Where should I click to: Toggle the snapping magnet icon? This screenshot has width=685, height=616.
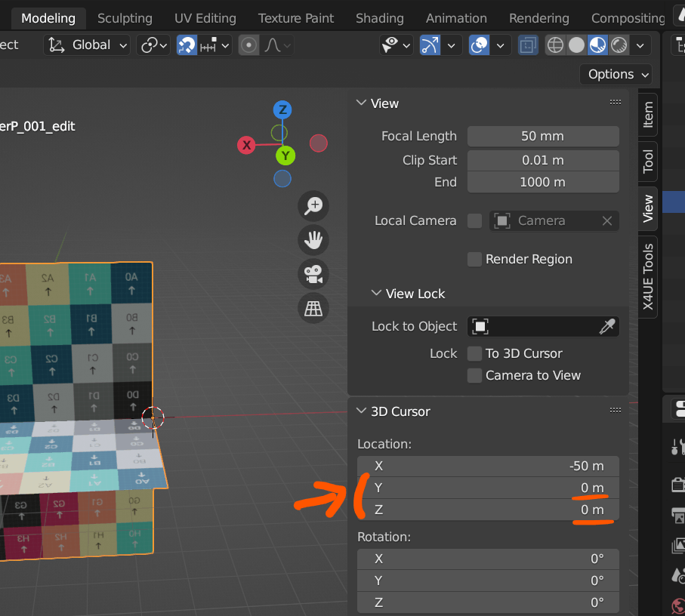pos(187,45)
